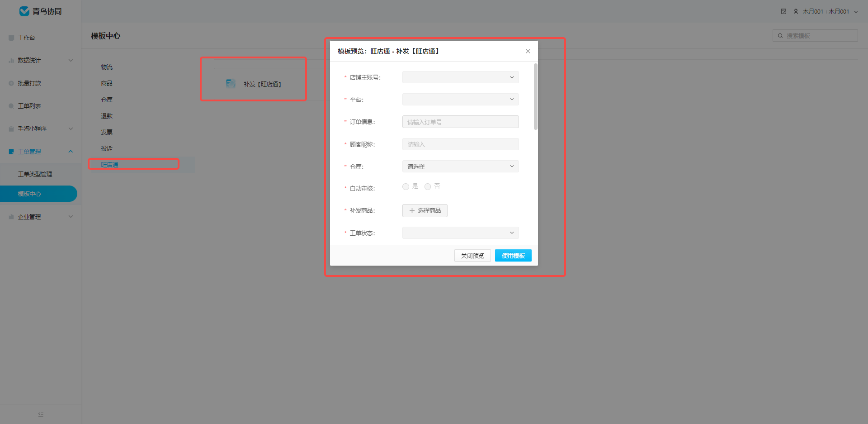Open 工作台 menu item

(26, 38)
